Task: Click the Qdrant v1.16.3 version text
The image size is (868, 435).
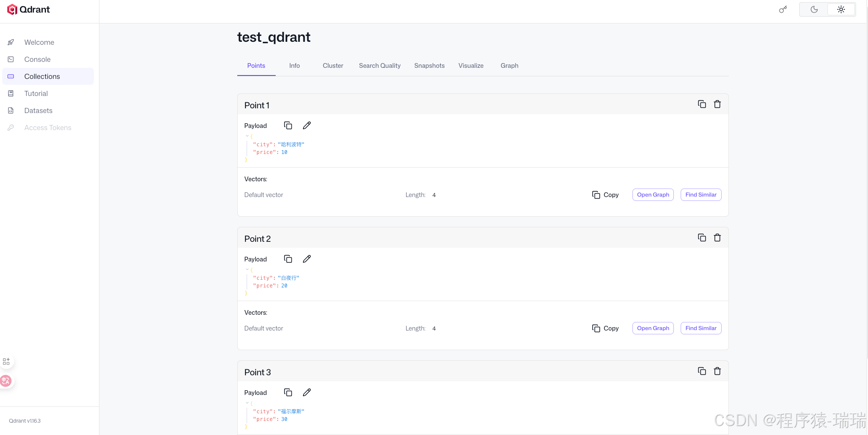Action: [x=25, y=421]
